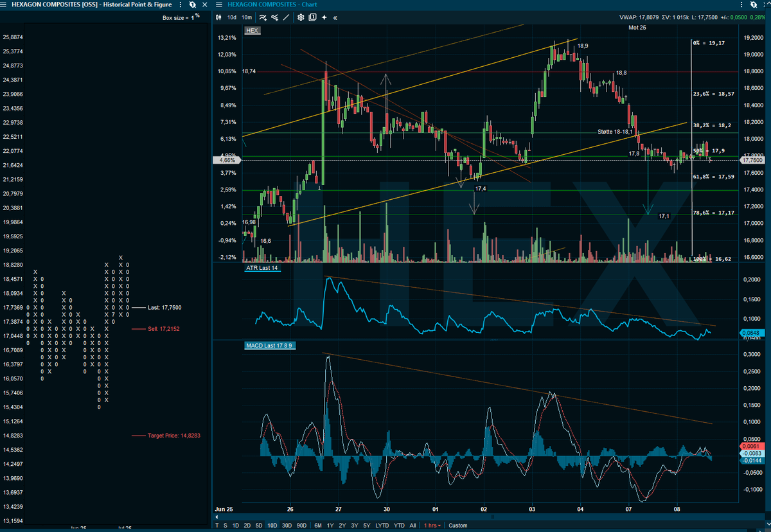Viewport: 771px width, 532px height.
Task: Select the S time range
Action: [225, 526]
